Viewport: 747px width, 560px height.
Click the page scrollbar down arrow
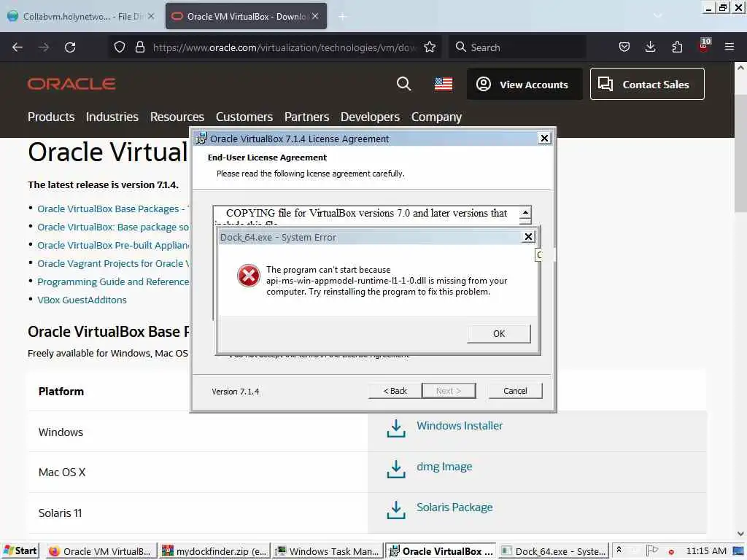741,534
